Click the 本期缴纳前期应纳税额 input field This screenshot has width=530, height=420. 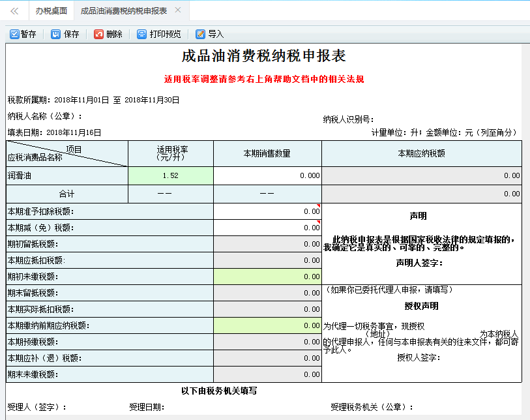(x=267, y=325)
